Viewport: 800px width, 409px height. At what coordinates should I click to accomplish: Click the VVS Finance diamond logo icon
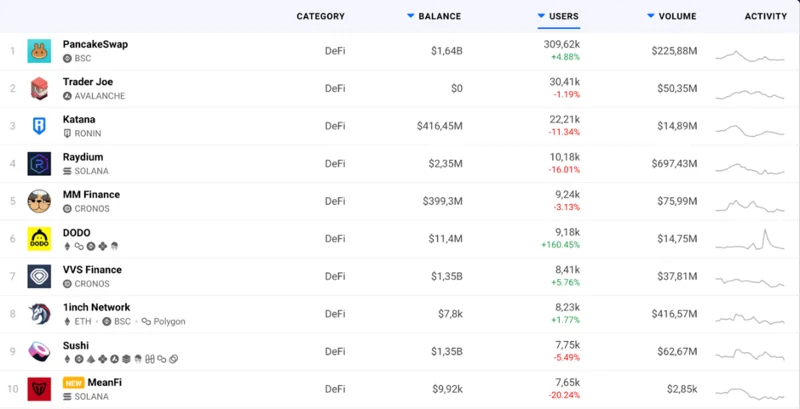(39, 276)
